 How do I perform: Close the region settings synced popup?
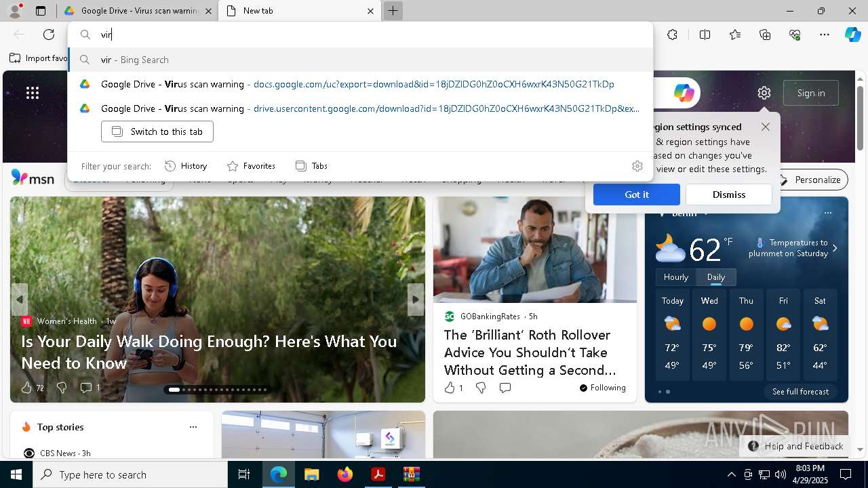(x=766, y=127)
